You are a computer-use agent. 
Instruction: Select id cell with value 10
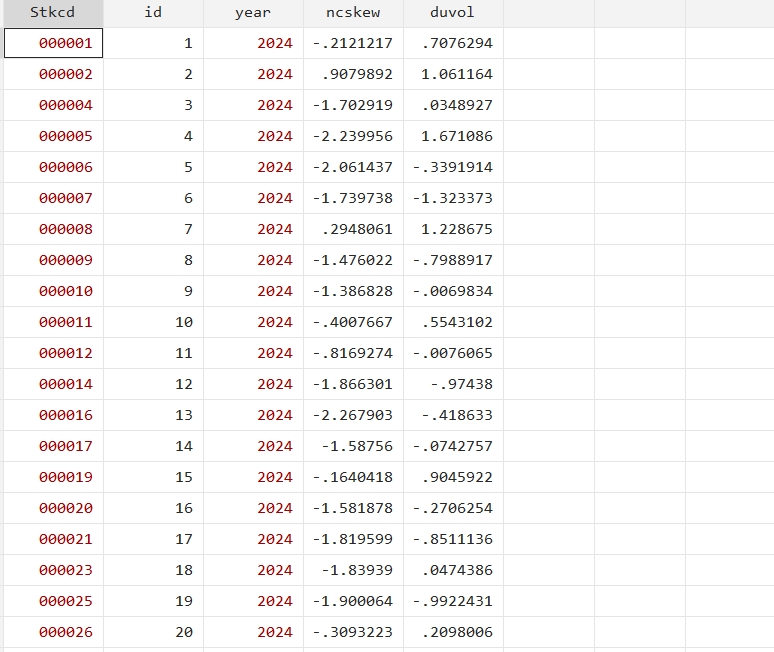pyautogui.click(x=154, y=322)
